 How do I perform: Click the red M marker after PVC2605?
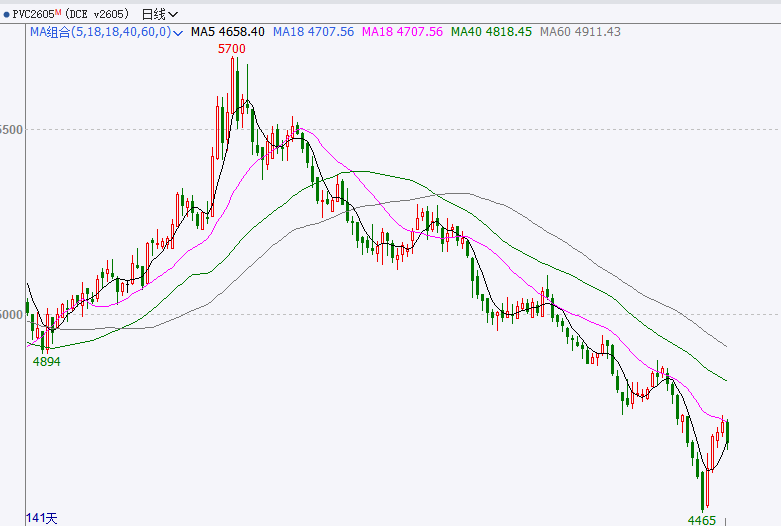pos(58,12)
